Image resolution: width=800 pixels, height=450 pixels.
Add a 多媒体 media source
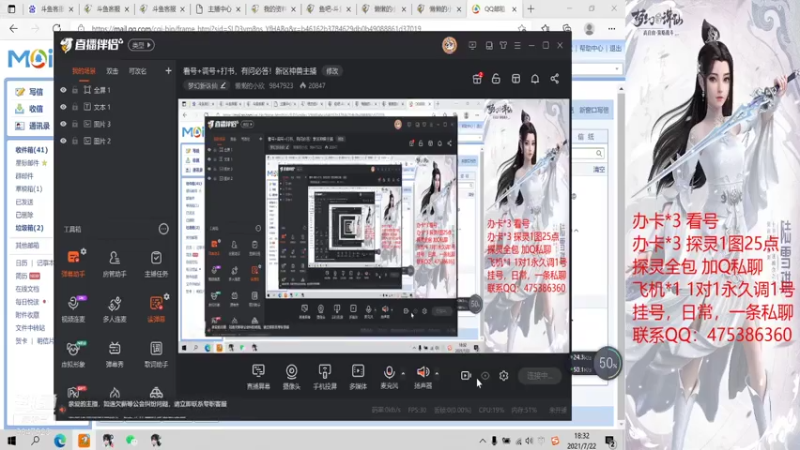358,377
